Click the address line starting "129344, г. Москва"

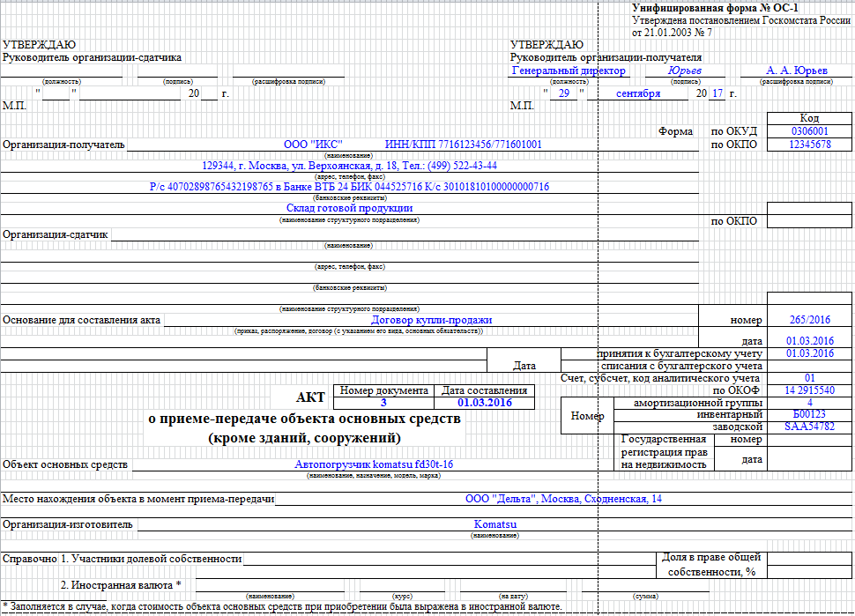(x=350, y=166)
